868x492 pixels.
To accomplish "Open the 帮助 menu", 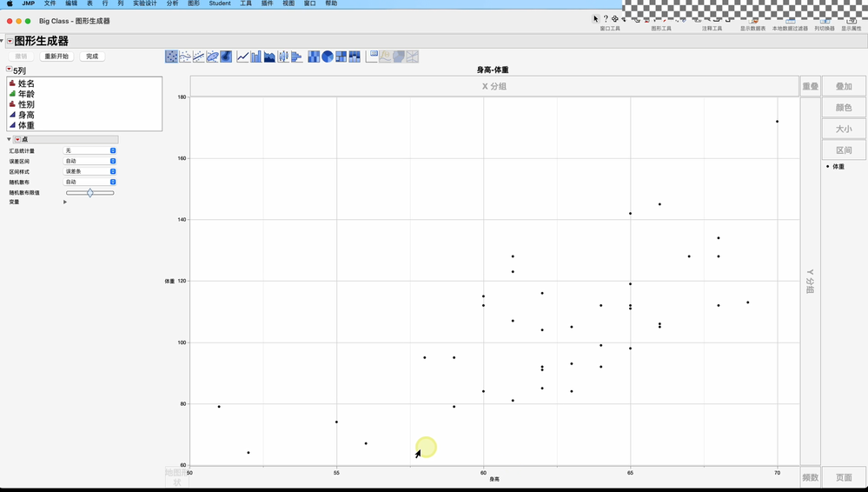I will 331,3.
